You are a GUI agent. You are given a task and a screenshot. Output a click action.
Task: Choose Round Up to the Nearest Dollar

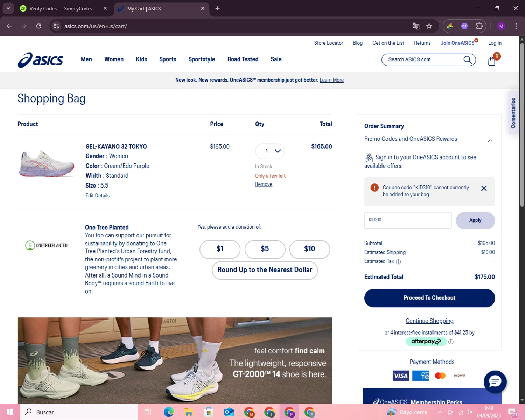click(x=265, y=270)
